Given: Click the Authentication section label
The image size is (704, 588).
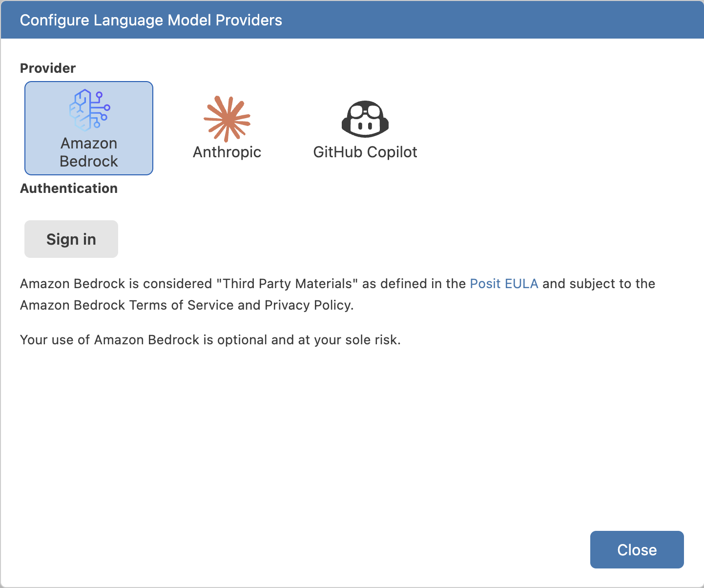Looking at the screenshot, I should (x=68, y=188).
